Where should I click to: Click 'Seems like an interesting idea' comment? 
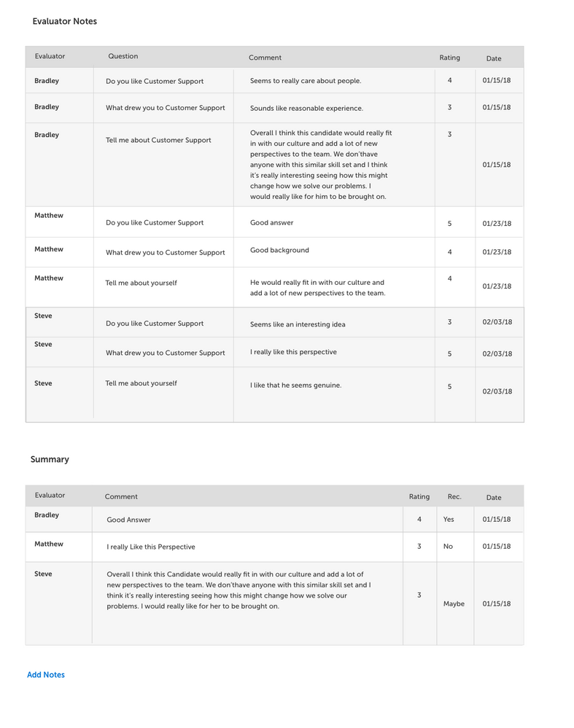[298, 324]
